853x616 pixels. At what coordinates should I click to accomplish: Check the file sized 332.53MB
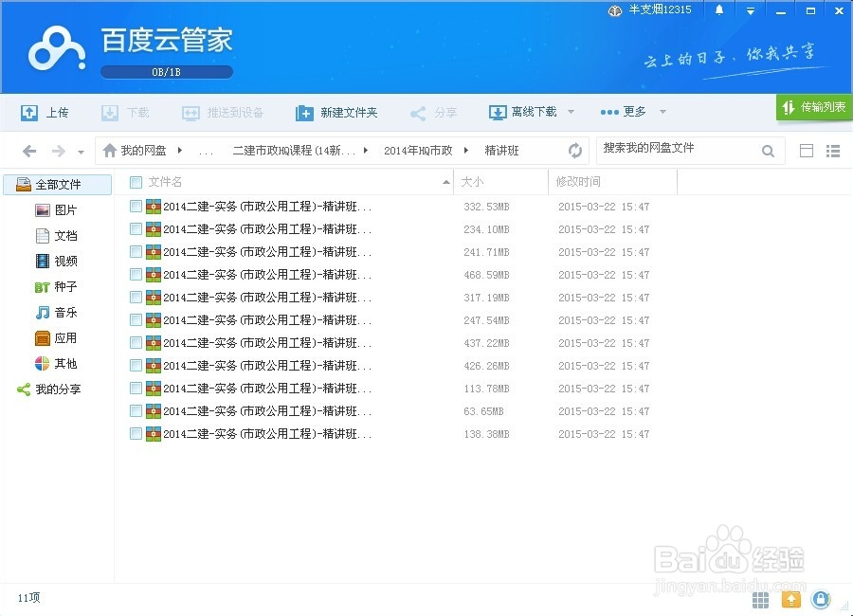click(x=136, y=207)
